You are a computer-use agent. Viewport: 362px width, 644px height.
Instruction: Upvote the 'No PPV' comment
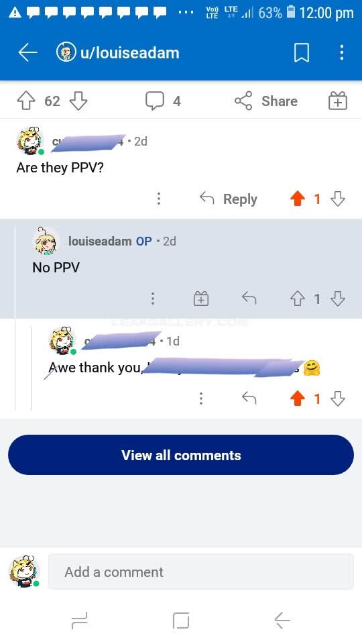298,299
